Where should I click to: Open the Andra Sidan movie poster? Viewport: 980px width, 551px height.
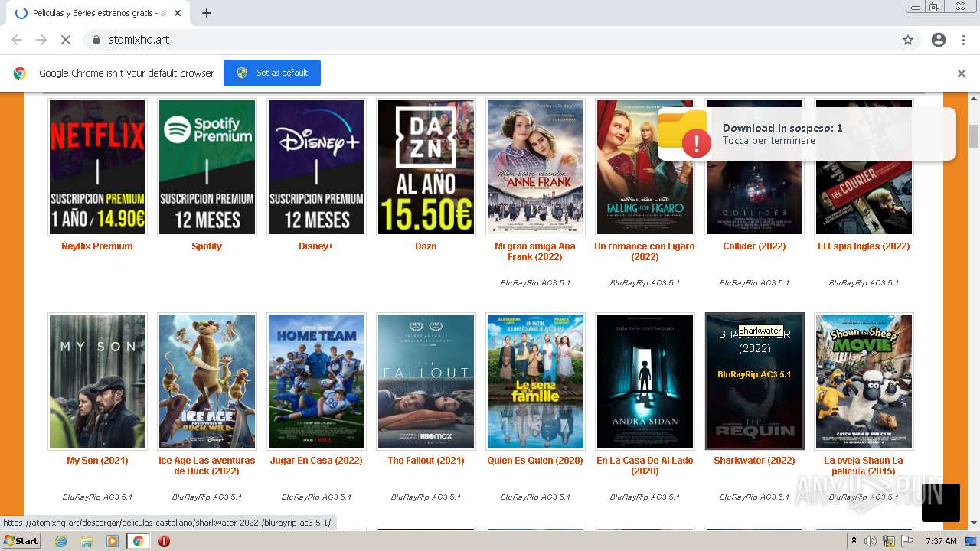click(645, 381)
